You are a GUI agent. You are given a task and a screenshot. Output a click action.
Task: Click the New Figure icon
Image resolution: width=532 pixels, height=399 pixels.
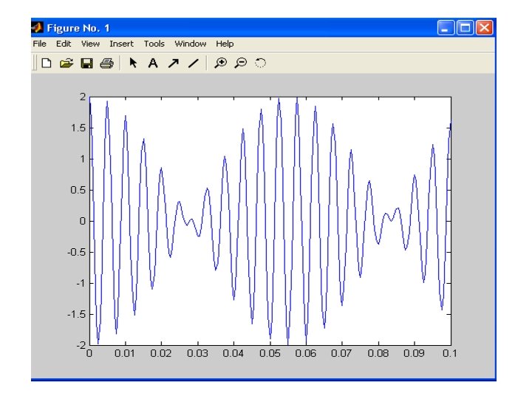[47, 63]
